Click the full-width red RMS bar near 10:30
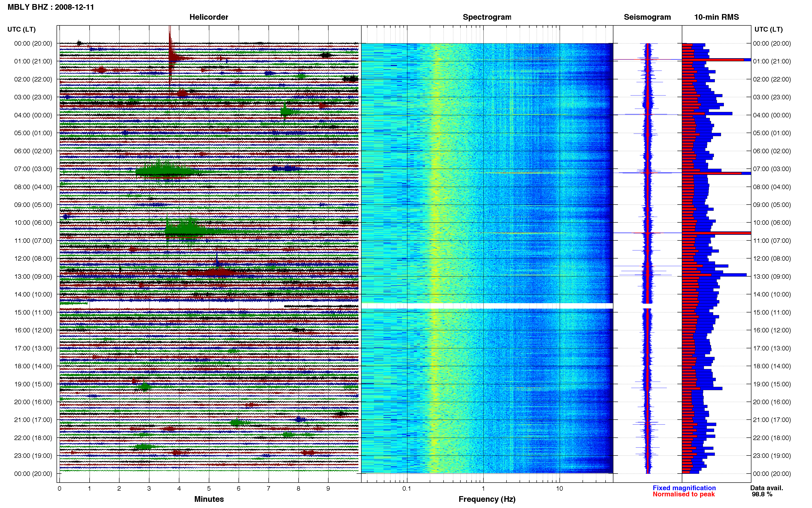The height and width of the screenshot is (508, 812). tap(716, 233)
